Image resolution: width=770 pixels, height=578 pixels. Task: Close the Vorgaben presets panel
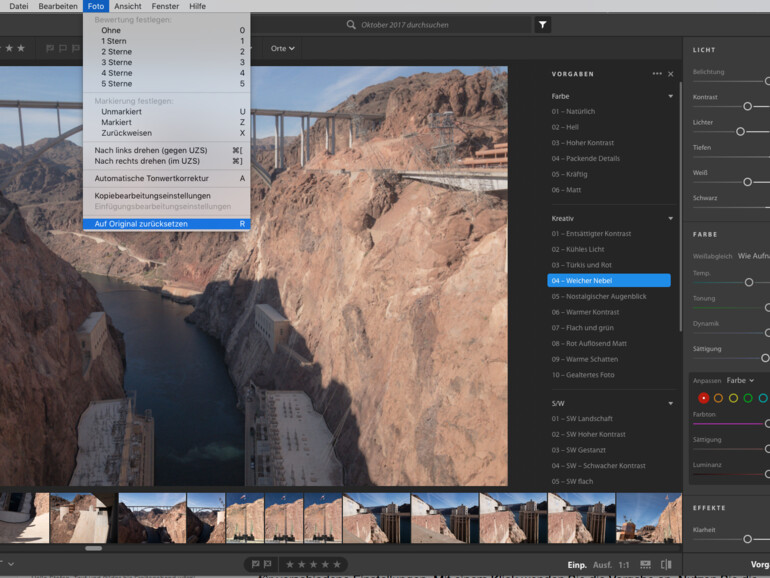(x=671, y=74)
